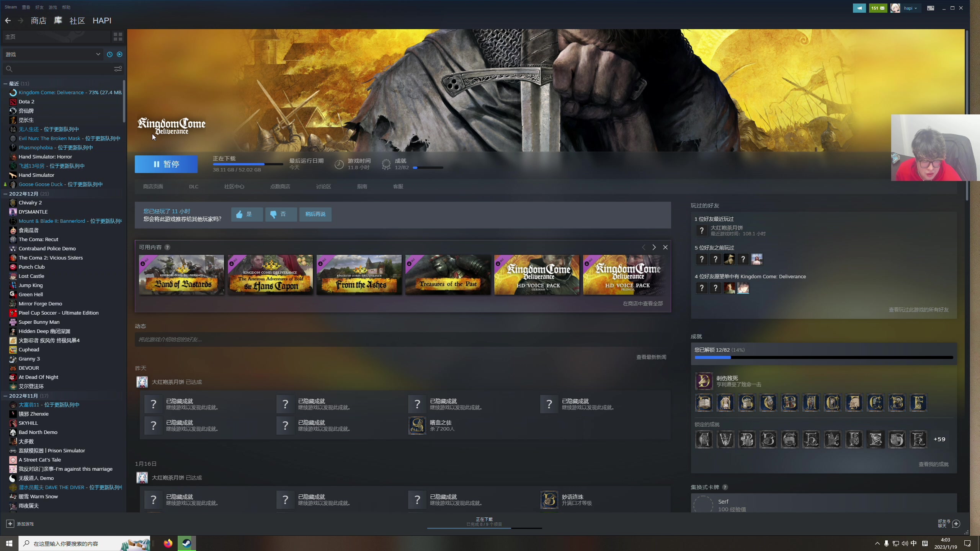Collapse the 2022年11月 group
The width and height of the screenshot is (980, 551).
(5, 396)
